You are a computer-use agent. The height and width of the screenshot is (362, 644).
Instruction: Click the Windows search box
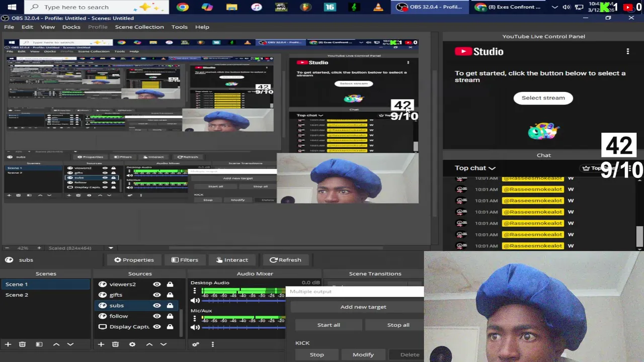97,7
